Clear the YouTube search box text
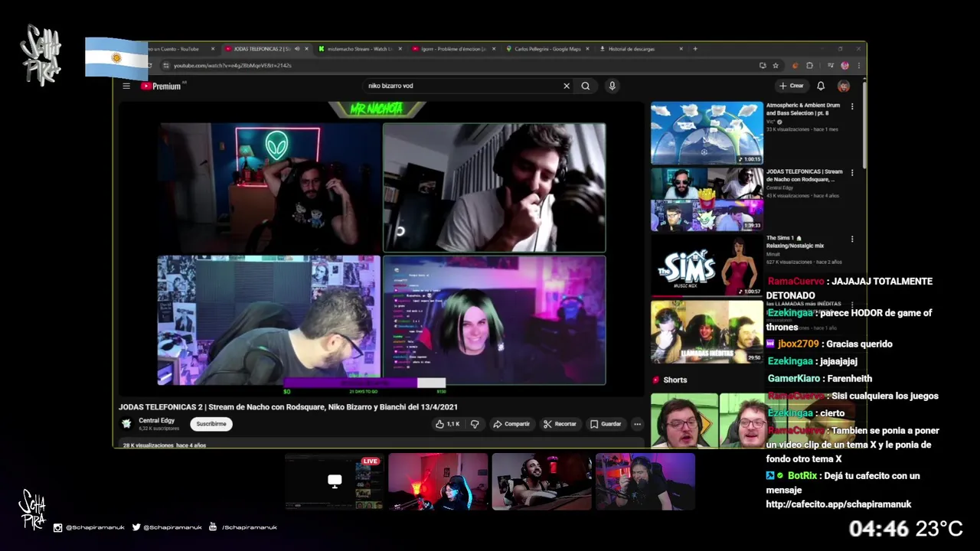980x551 pixels. coord(567,86)
